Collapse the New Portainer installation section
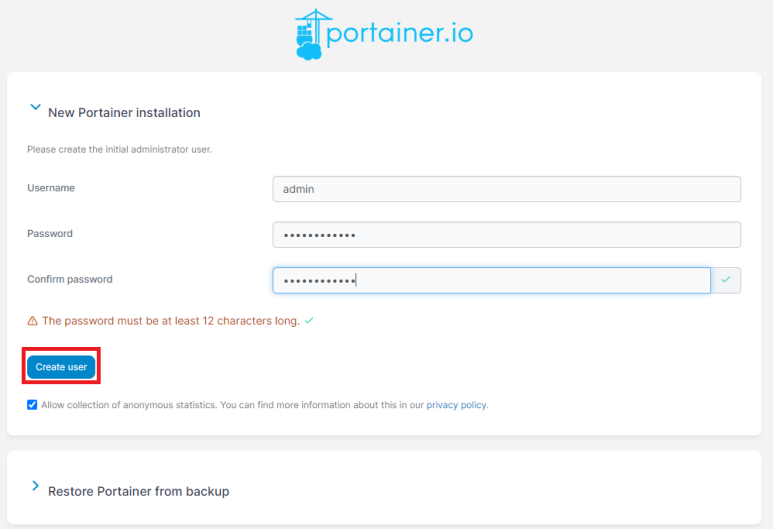The width and height of the screenshot is (773, 529). [x=35, y=107]
